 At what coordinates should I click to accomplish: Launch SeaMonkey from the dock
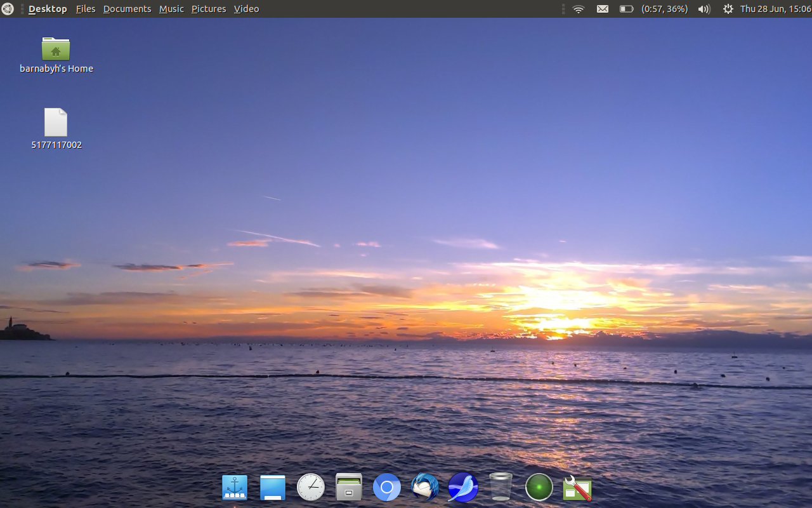463,488
